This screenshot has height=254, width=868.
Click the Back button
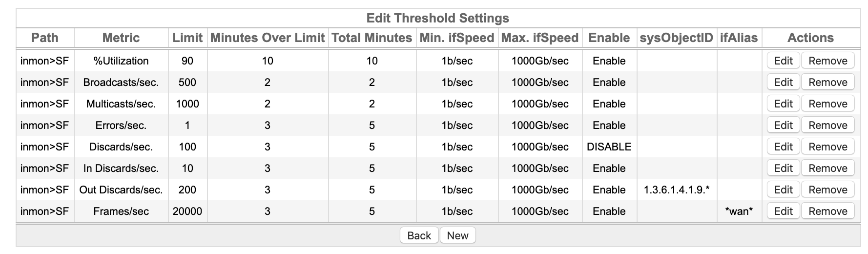pyautogui.click(x=419, y=235)
